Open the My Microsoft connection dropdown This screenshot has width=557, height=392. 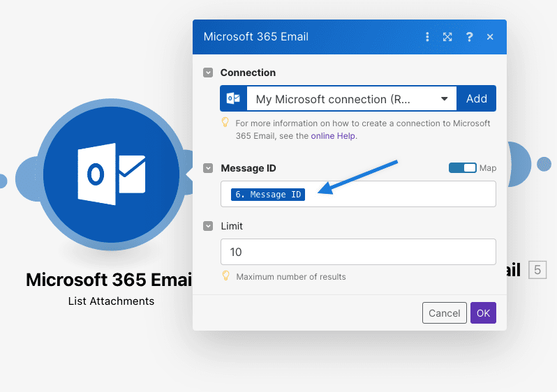352,99
